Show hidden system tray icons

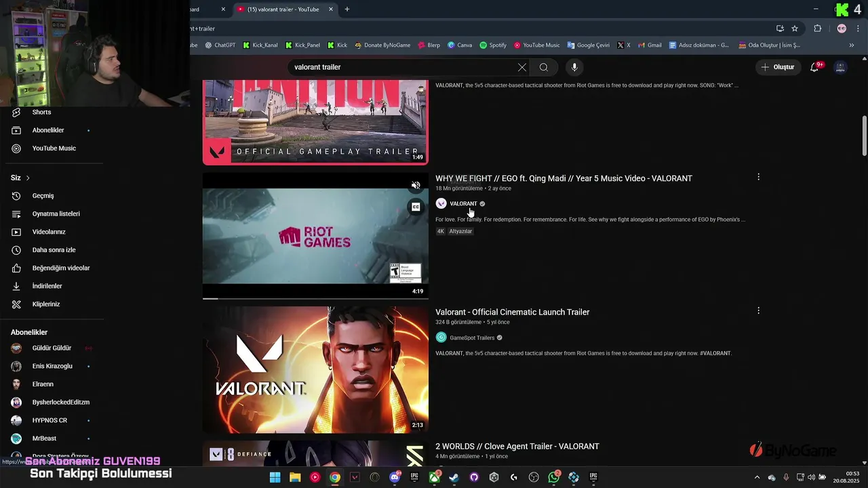(757, 477)
